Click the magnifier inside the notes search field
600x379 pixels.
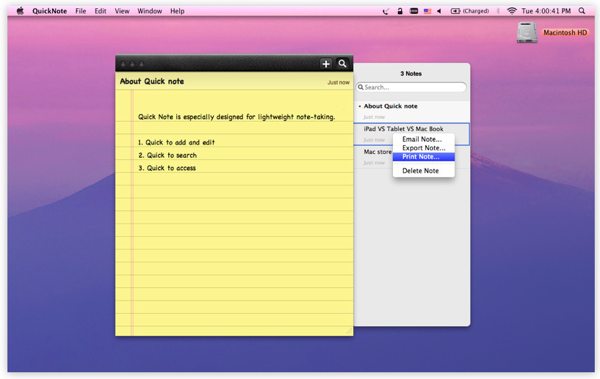[x=360, y=87]
